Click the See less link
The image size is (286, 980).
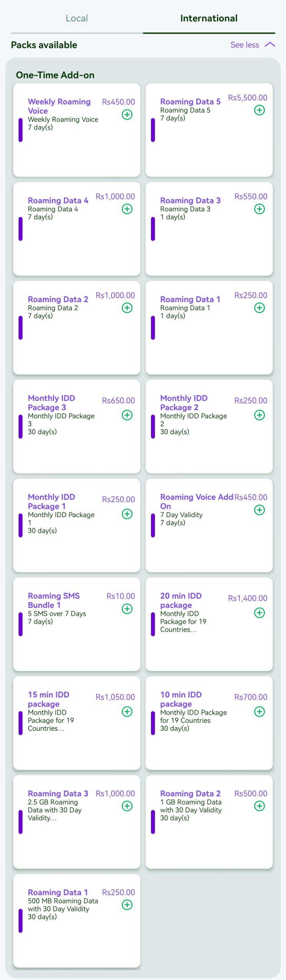click(x=245, y=45)
